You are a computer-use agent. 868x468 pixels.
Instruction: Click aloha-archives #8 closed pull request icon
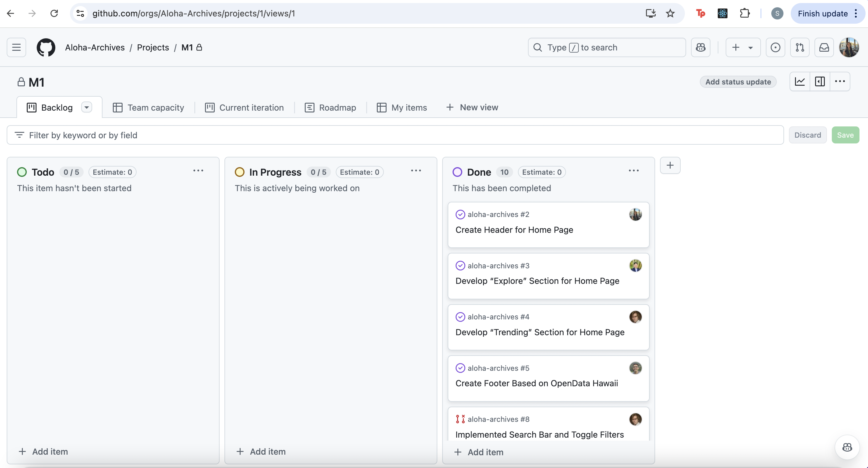click(460, 419)
